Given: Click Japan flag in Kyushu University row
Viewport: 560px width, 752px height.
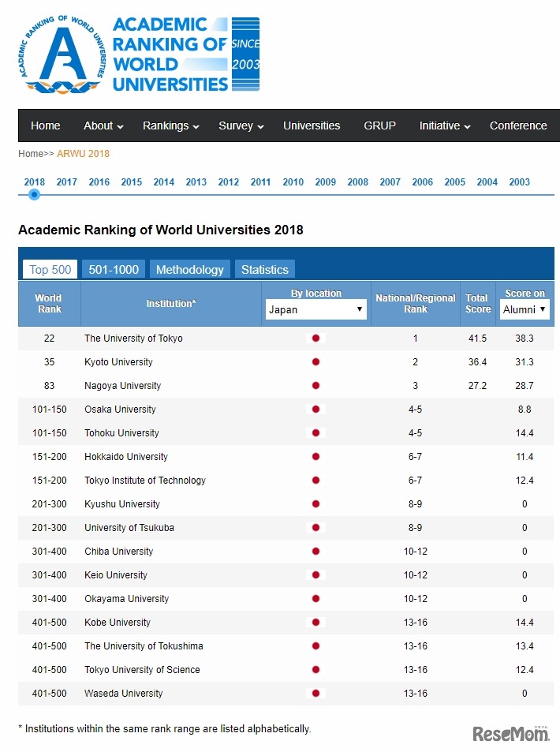Looking at the screenshot, I should point(315,503).
